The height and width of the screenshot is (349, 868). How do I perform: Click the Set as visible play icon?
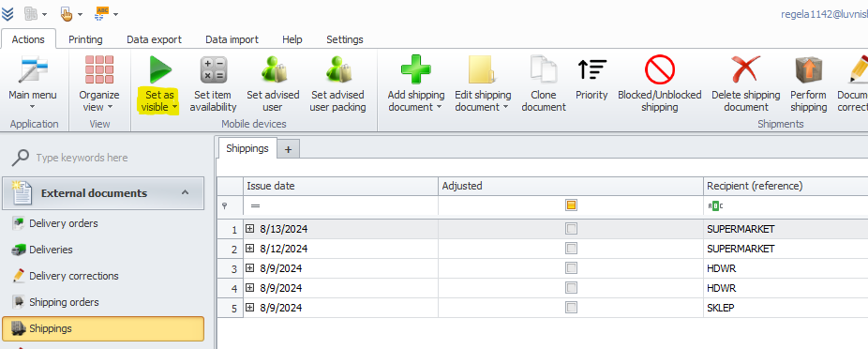[160, 69]
